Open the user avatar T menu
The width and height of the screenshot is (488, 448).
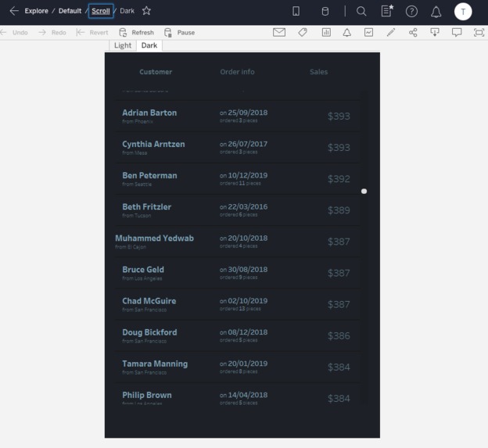click(463, 12)
